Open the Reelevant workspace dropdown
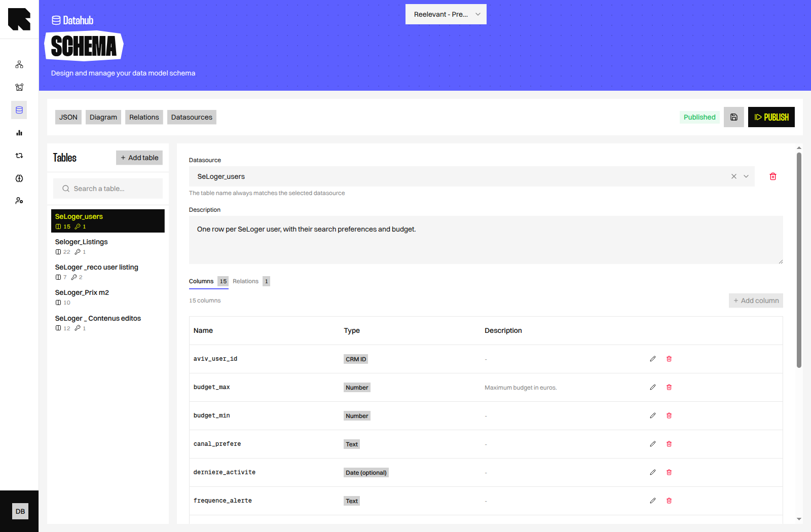Image resolution: width=811 pixels, height=532 pixels. click(x=446, y=14)
